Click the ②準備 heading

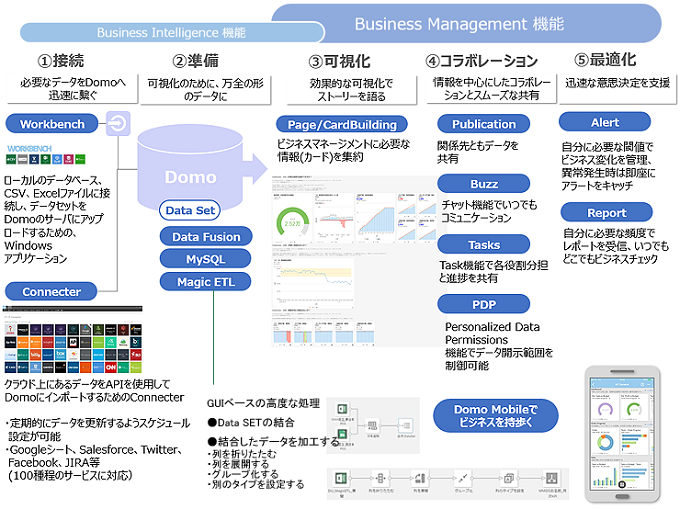click(196, 61)
